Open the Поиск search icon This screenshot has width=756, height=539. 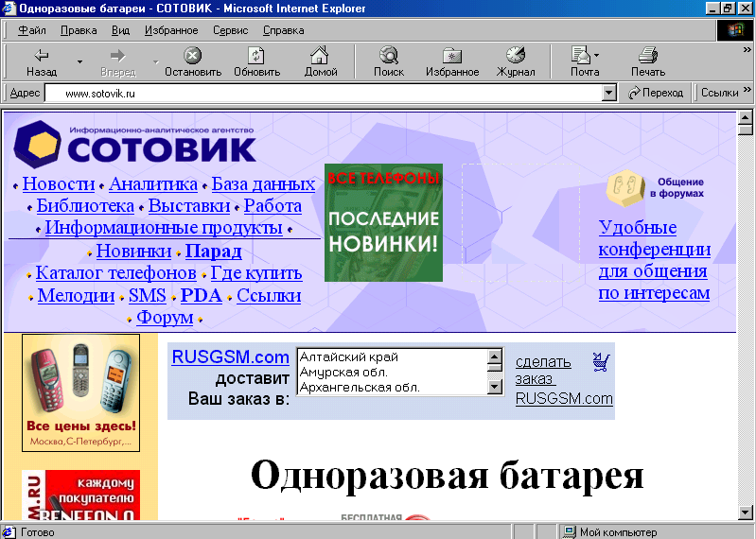point(389,55)
